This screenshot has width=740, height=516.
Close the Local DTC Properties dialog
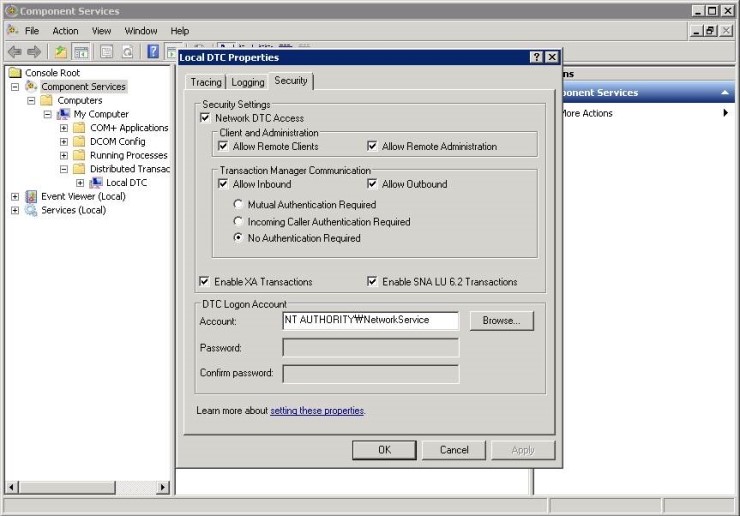tap(552, 57)
